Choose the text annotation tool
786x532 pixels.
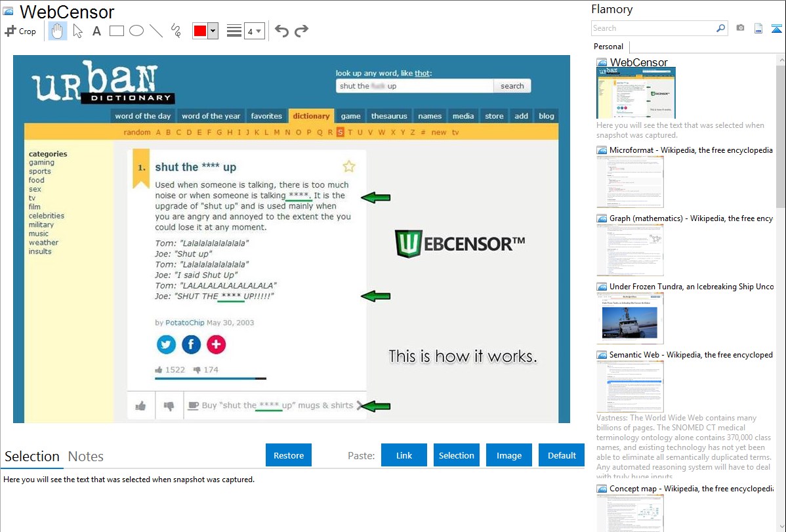pyautogui.click(x=96, y=31)
